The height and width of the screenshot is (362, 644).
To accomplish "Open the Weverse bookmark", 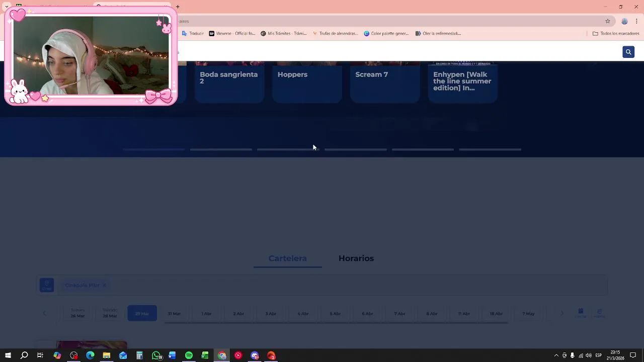I will [x=232, y=34].
